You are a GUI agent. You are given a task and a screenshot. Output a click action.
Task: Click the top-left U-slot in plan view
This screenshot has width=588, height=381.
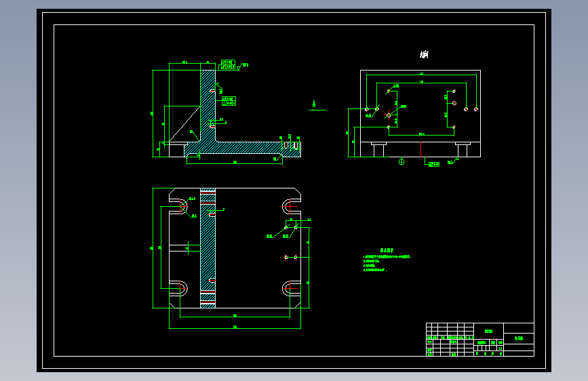coord(178,207)
